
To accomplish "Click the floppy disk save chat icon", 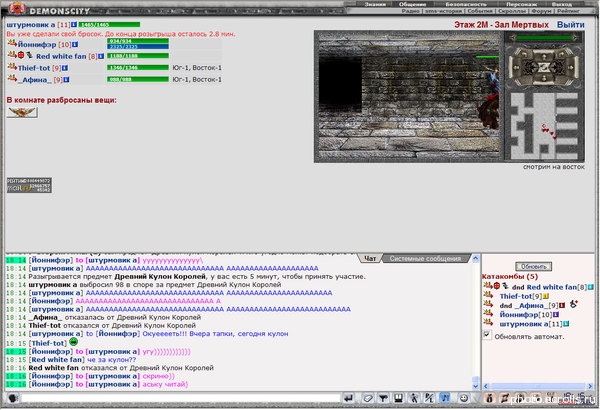I will click(398, 399).
